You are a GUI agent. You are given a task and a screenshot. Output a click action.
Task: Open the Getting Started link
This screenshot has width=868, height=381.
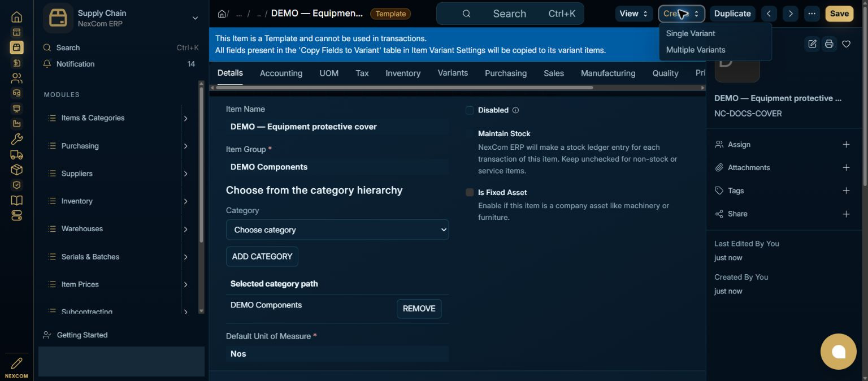[82, 335]
